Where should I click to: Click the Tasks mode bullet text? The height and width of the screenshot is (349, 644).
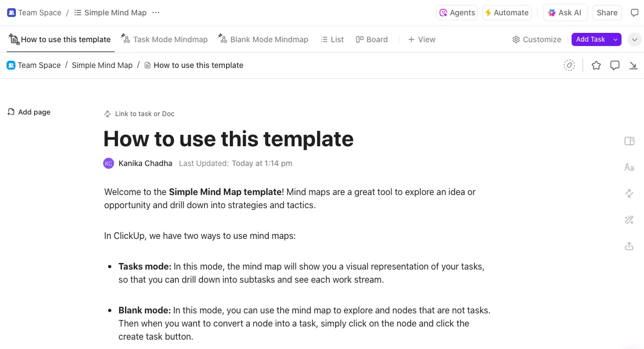tap(302, 273)
